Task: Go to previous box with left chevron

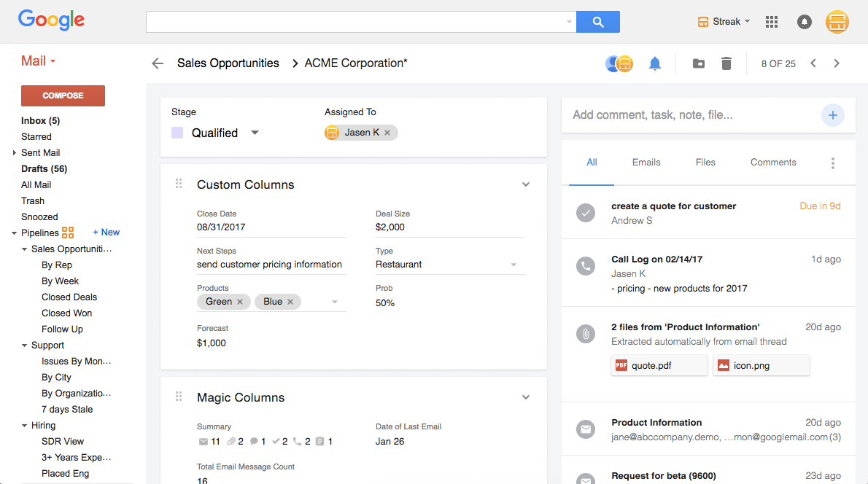Action: tap(813, 63)
